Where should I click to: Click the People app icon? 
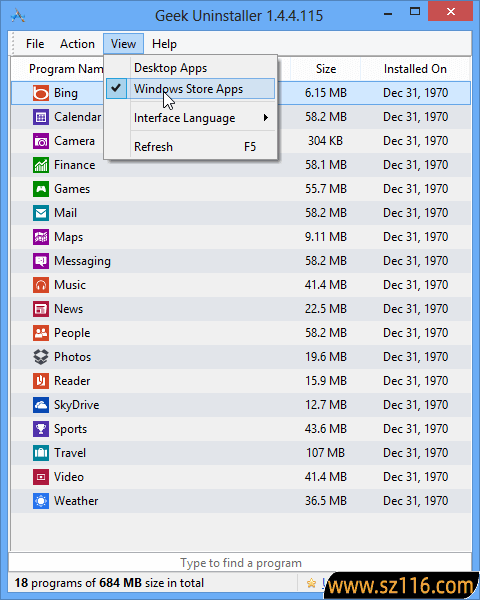pyautogui.click(x=41, y=333)
